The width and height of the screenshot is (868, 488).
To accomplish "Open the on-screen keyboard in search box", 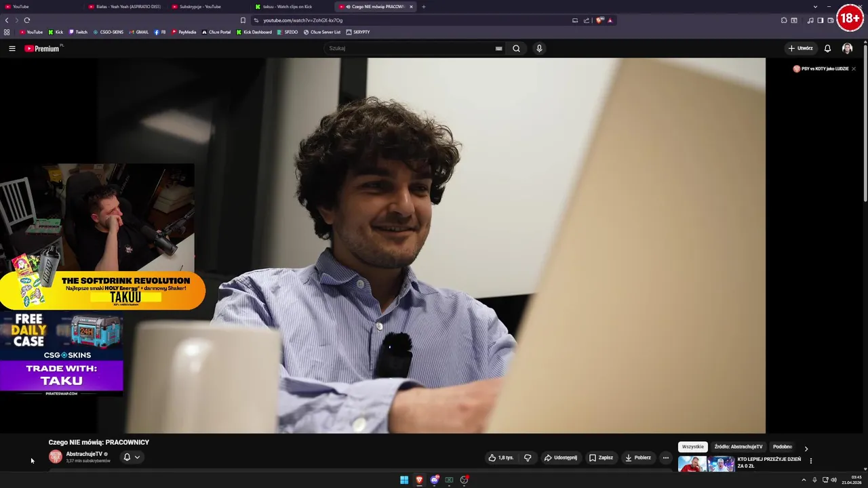I will coord(498,48).
